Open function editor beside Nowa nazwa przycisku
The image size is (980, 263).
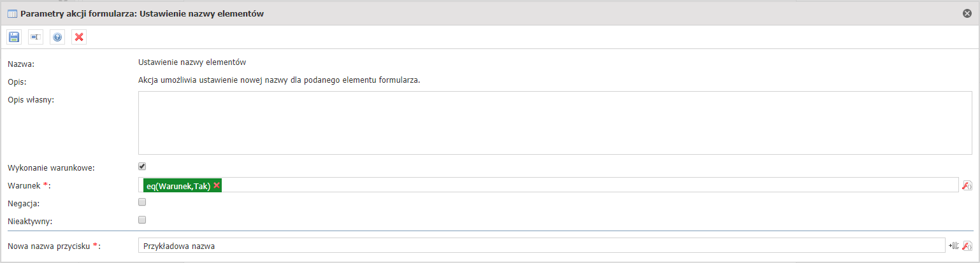967,246
